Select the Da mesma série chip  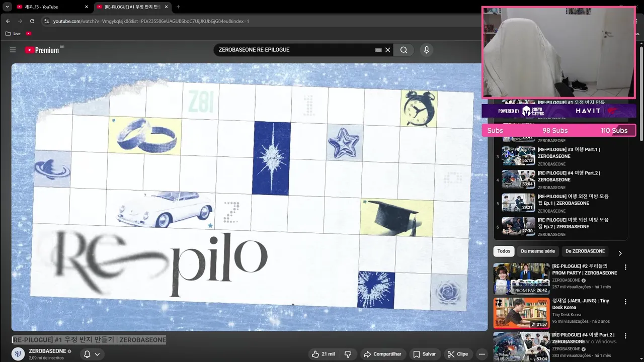click(x=538, y=251)
